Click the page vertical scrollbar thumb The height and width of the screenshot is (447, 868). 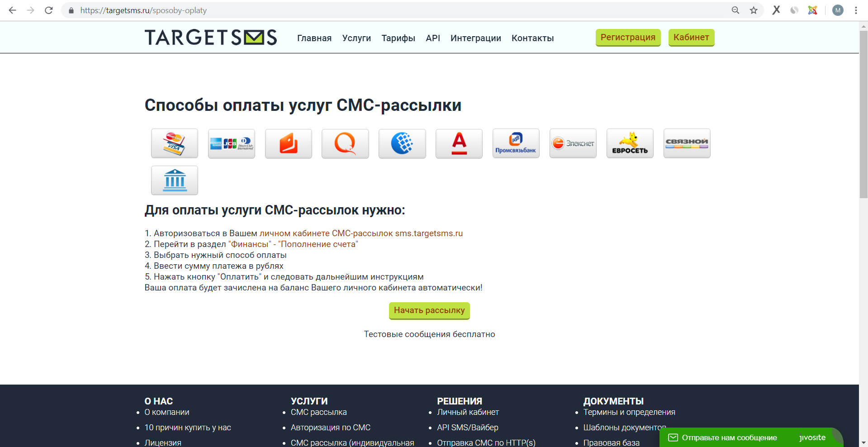point(863,114)
